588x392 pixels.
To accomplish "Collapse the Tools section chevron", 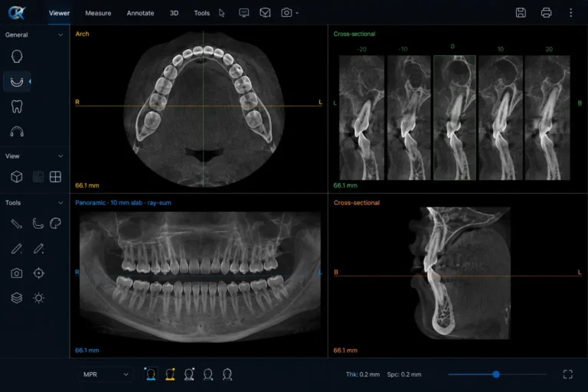I will coord(60,203).
